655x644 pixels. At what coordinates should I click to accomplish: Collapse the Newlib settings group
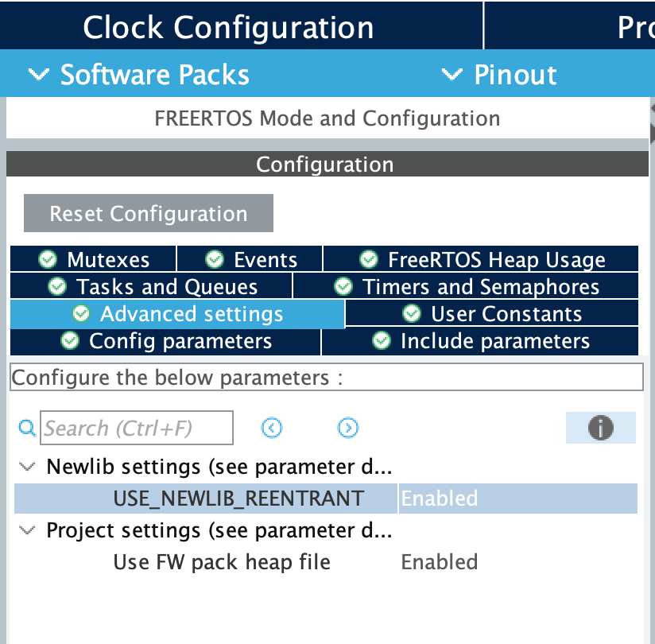click(27, 467)
